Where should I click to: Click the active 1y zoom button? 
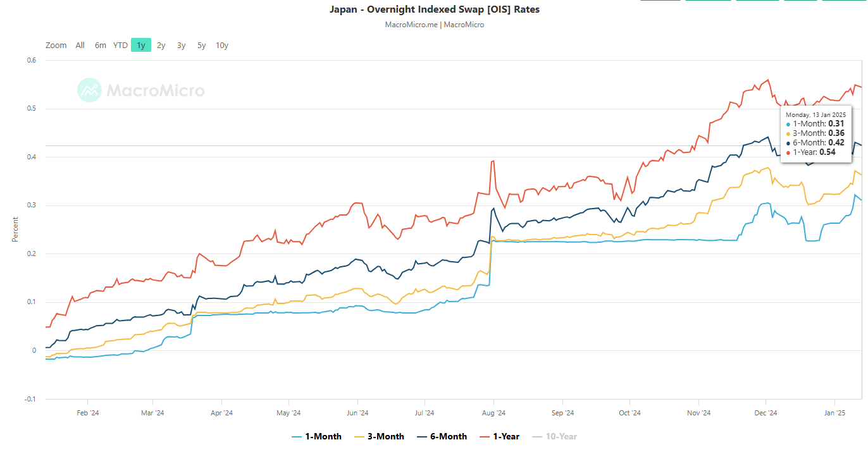[x=141, y=45]
